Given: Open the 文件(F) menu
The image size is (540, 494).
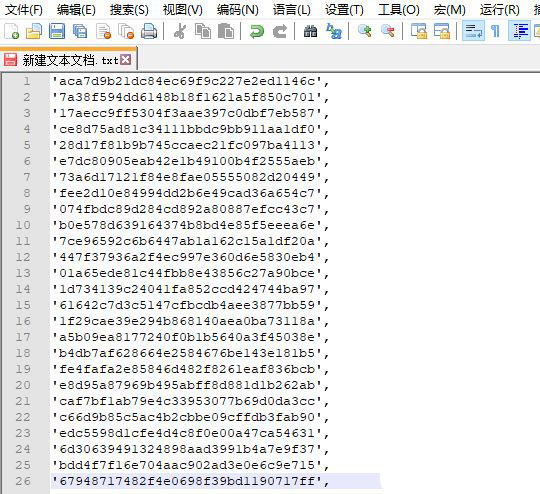Looking at the screenshot, I should pos(24,9).
